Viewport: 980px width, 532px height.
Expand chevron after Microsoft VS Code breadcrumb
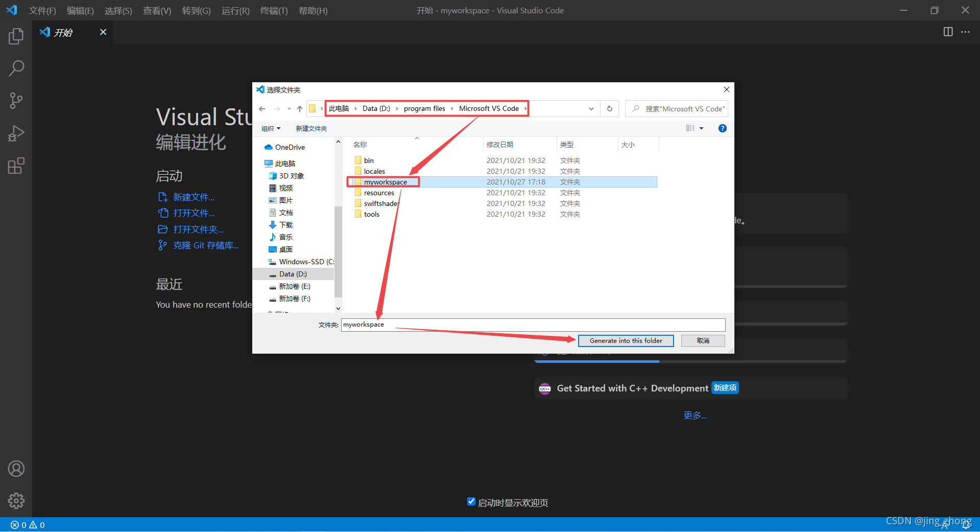(x=525, y=108)
